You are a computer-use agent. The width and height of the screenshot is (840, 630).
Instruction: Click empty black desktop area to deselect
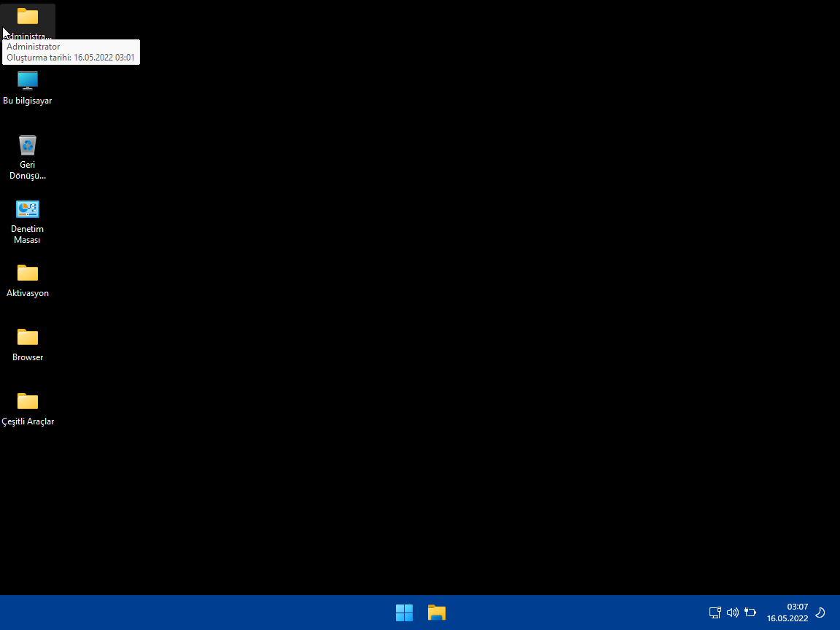[x=437, y=292]
